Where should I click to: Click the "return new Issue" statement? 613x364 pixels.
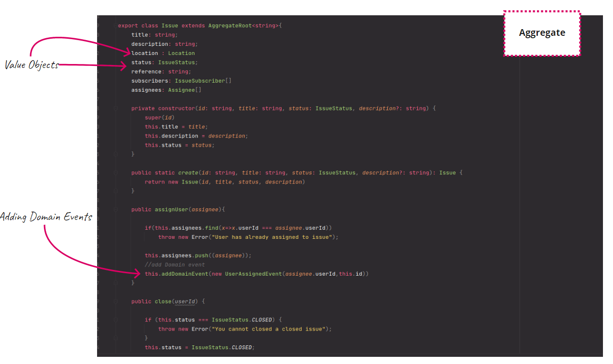pos(225,182)
